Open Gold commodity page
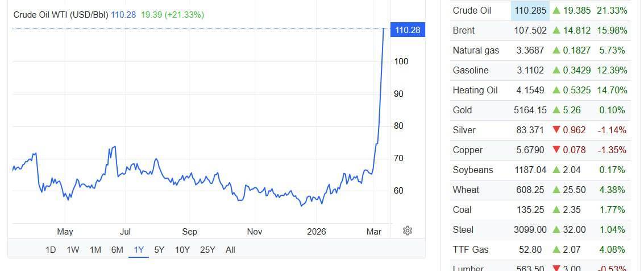 click(x=462, y=110)
